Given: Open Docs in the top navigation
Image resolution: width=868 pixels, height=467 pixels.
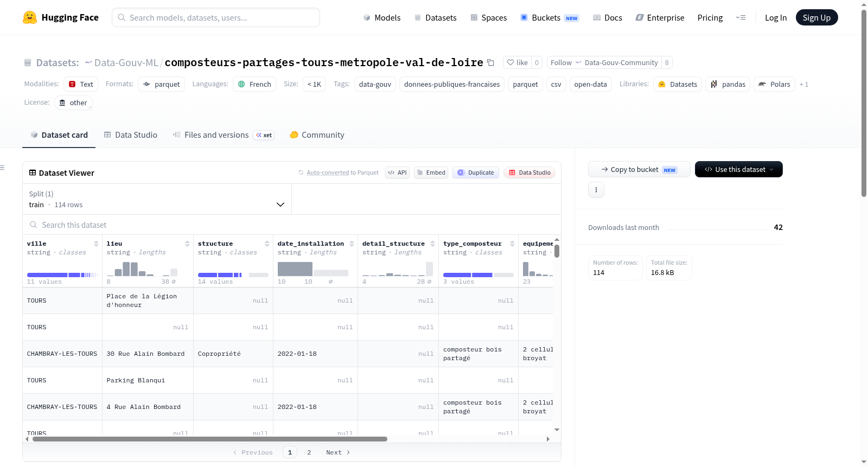Looking at the screenshot, I should coord(607,17).
